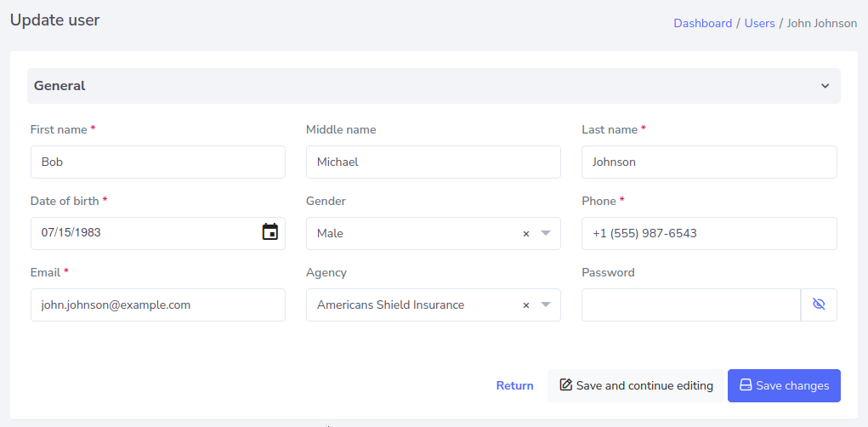Collapse the General section chevron
868x427 pixels.
pyautogui.click(x=825, y=86)
